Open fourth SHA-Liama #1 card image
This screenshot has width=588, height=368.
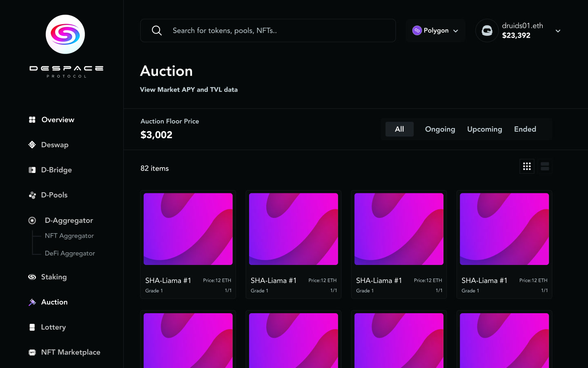504,229
